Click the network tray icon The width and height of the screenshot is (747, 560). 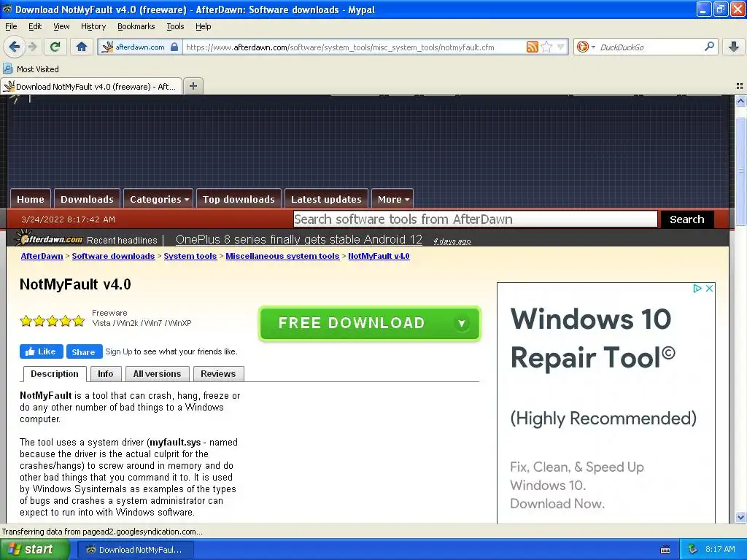coord(693,550)
